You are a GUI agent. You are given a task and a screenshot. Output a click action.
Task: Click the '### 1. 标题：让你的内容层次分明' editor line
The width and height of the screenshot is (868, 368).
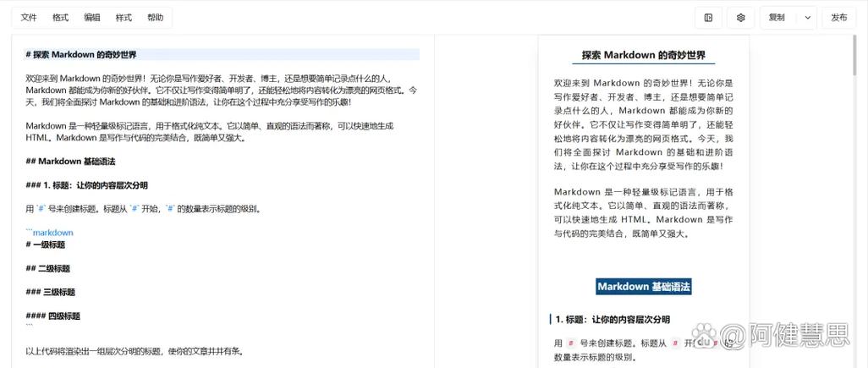click(86, 185)
